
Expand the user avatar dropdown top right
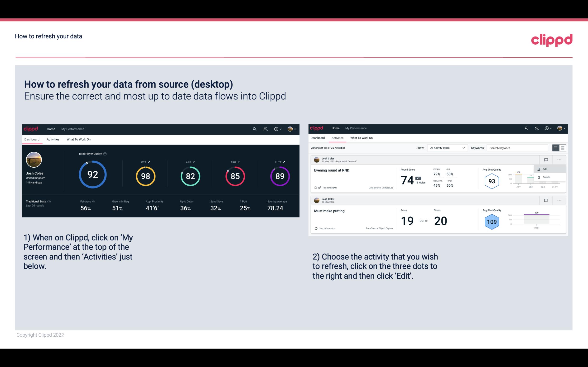(292, 129)
